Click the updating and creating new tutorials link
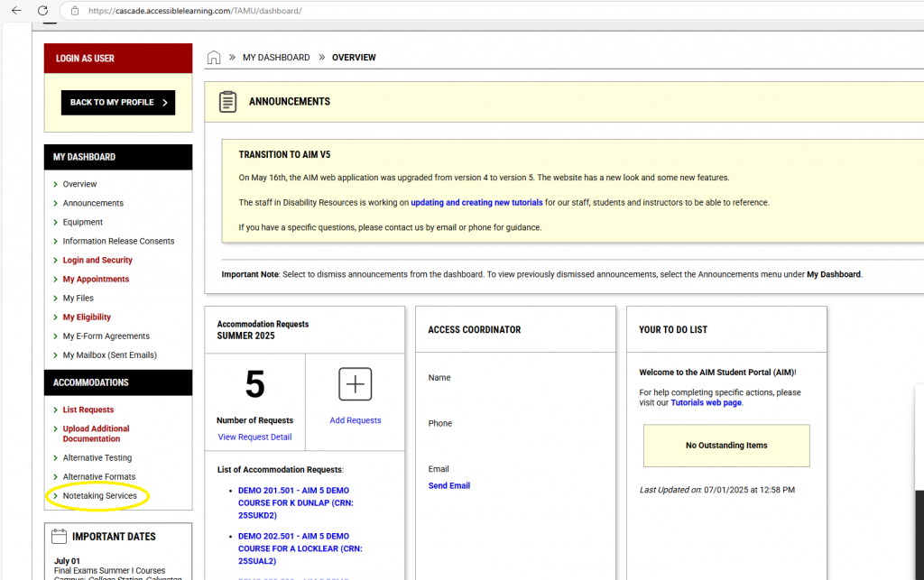 (x=476, y=203)
